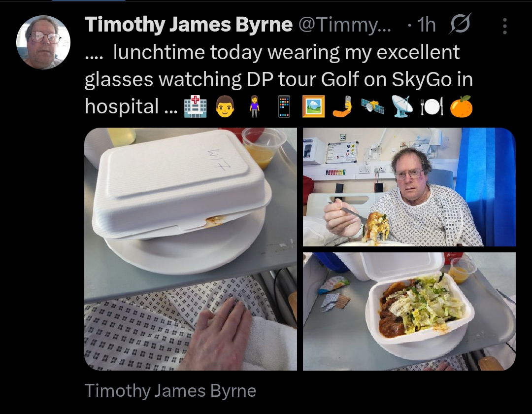532x414 pixels.
Task: Click the satellite dish emoji
Action: pos(402,106)
